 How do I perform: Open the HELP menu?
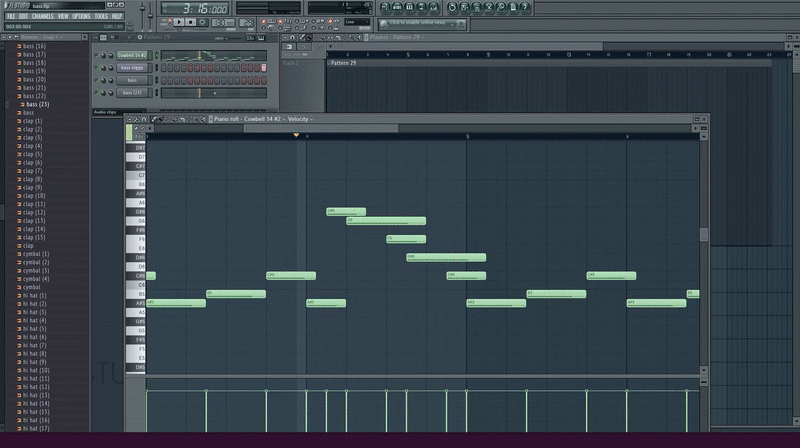(117, 16)
